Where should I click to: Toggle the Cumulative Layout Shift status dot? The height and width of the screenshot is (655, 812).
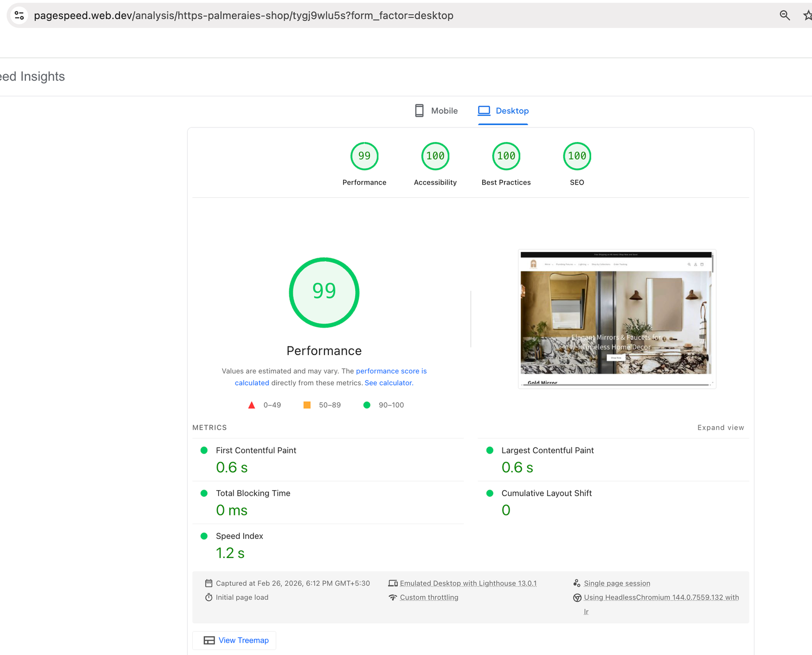point(490,493)
